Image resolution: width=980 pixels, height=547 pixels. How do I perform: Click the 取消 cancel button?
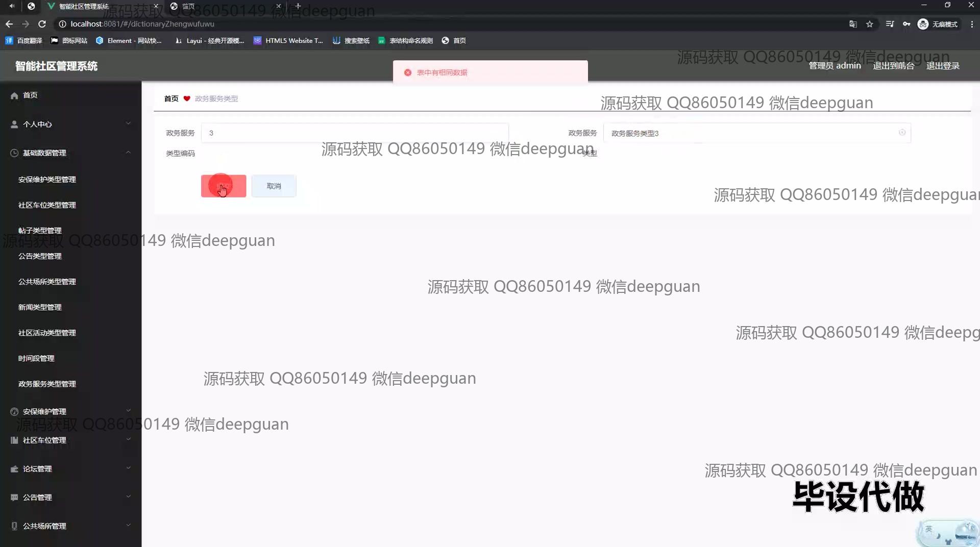(x=274, y=186)
